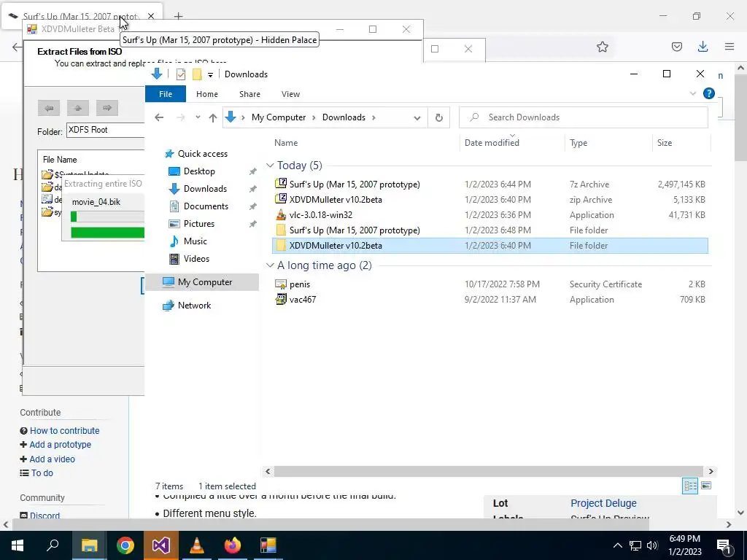Image resolution: width=747 pixels, height=560 pixels.
Task: Open Windows taskbar search
Action: point(53,545)
